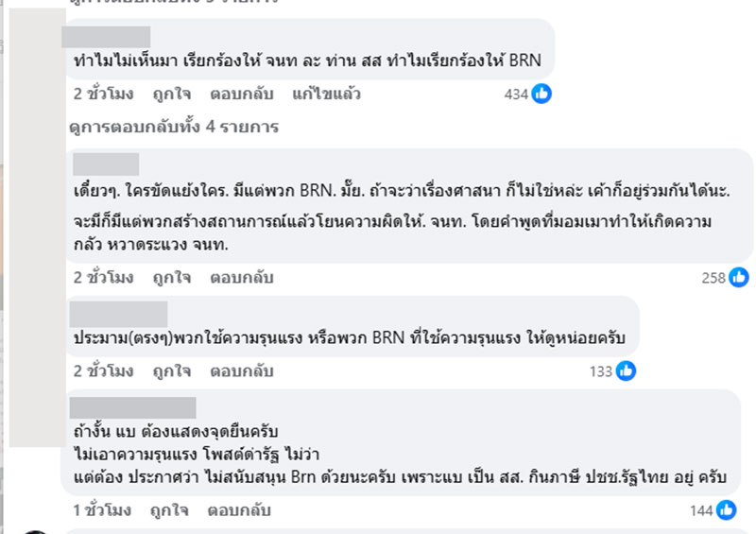Click the like reaction icon beside 258

click(738, 277)
